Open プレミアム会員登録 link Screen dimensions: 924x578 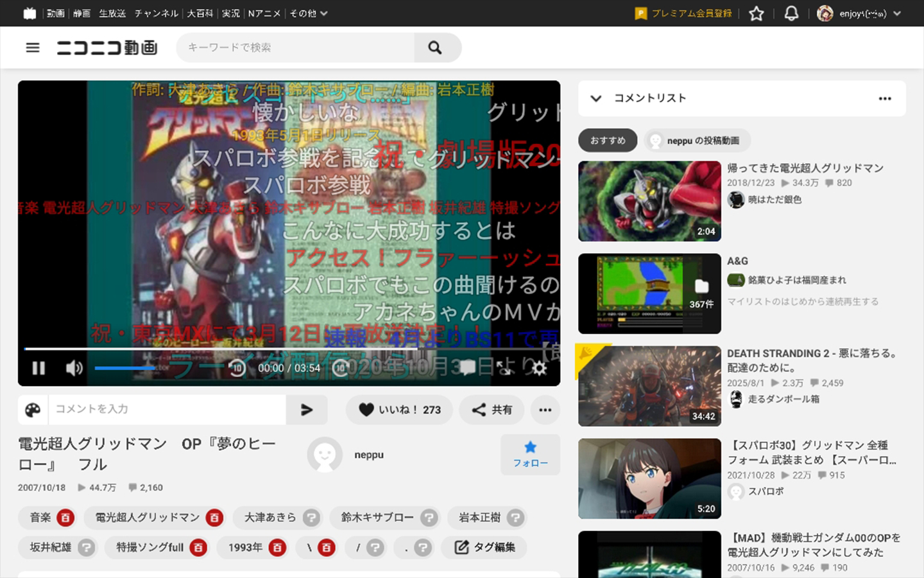684,13
